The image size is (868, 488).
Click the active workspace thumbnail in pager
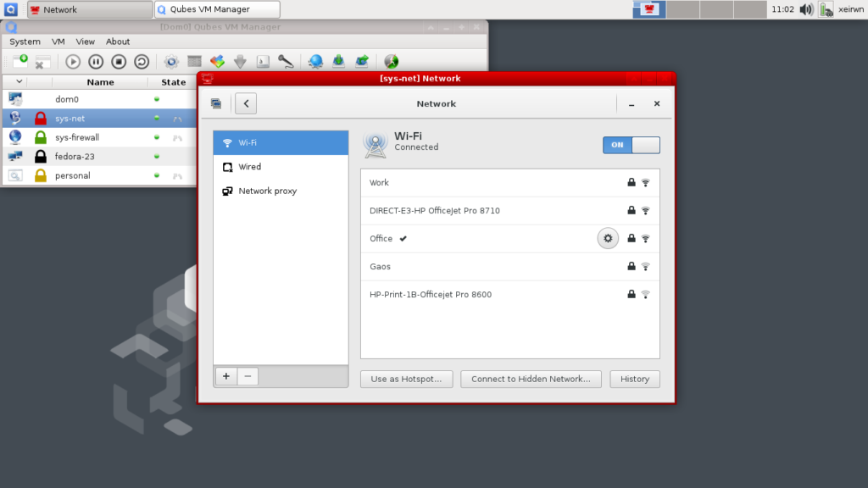(649, 9)
